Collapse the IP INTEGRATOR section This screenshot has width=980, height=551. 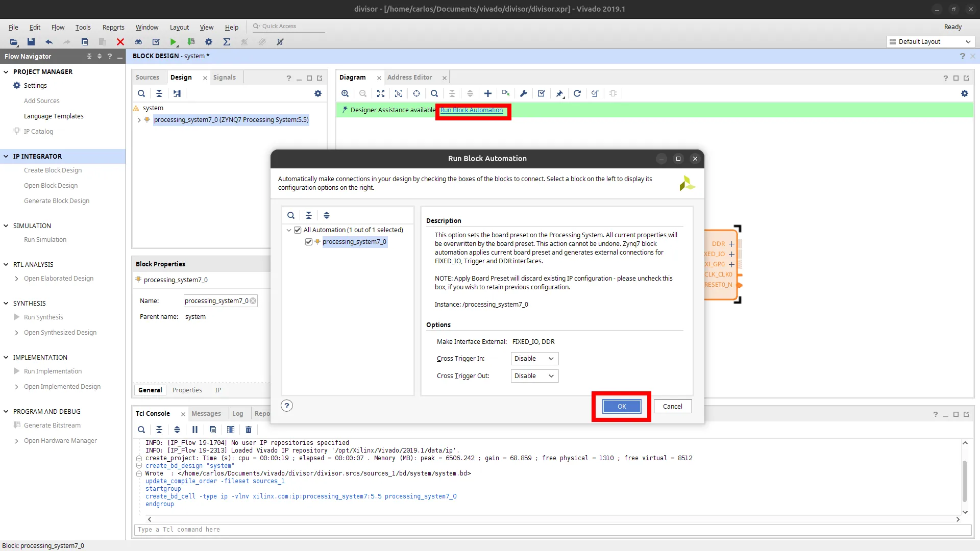coord(6,157)
